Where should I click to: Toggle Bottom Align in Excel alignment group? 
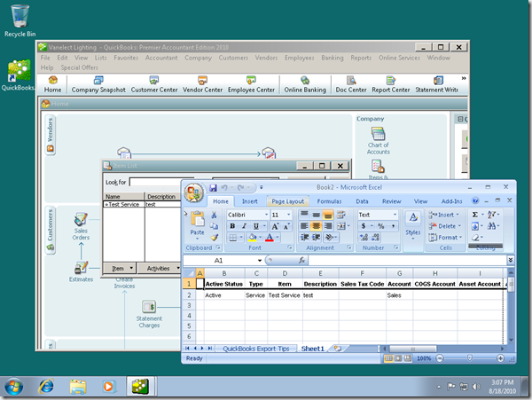(x=328, y=215)
